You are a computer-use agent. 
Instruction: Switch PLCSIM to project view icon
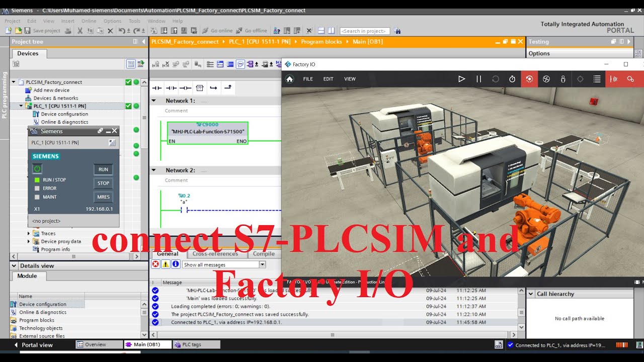(112, 143)
